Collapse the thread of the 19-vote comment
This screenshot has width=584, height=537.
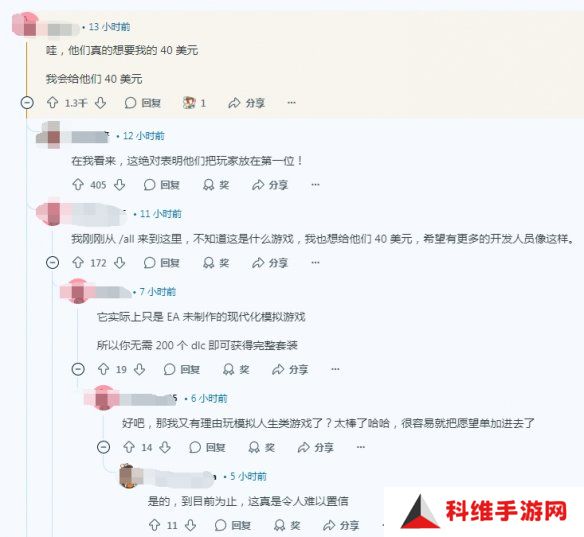click(x=78, y=369)
